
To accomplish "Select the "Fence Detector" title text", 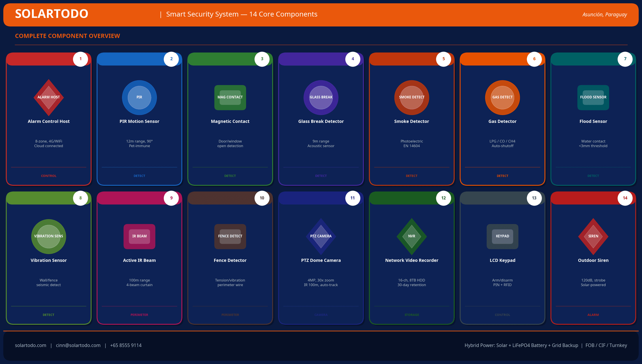I will [230, 261].
